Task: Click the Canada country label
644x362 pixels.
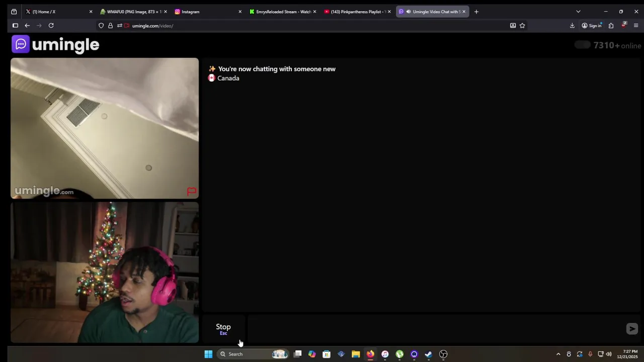Action: point(228,78)
